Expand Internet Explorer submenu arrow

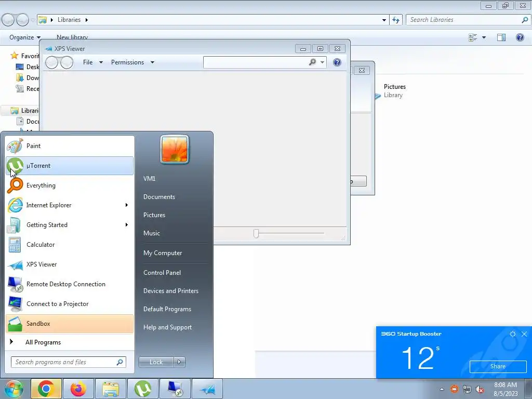(x=127, y=205)
